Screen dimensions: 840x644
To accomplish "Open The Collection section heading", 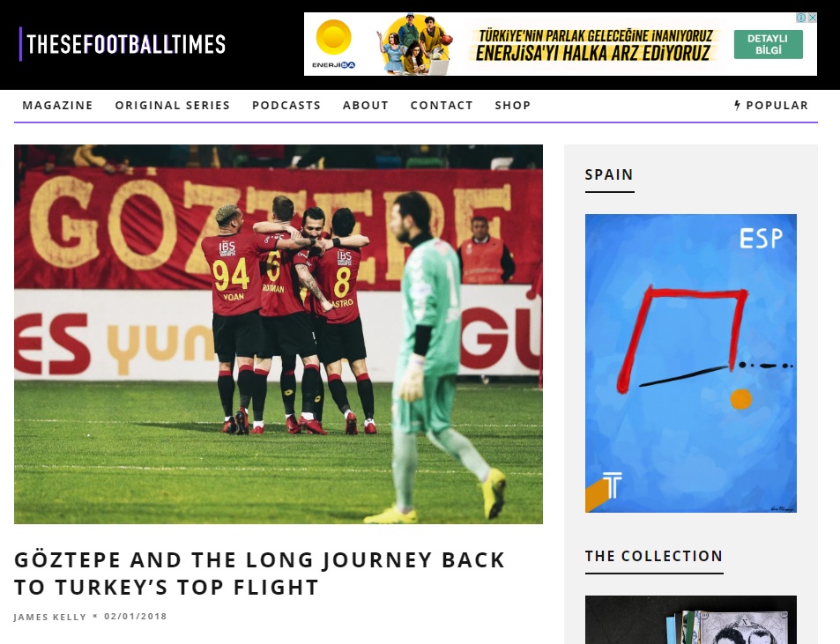I will 654,556.
